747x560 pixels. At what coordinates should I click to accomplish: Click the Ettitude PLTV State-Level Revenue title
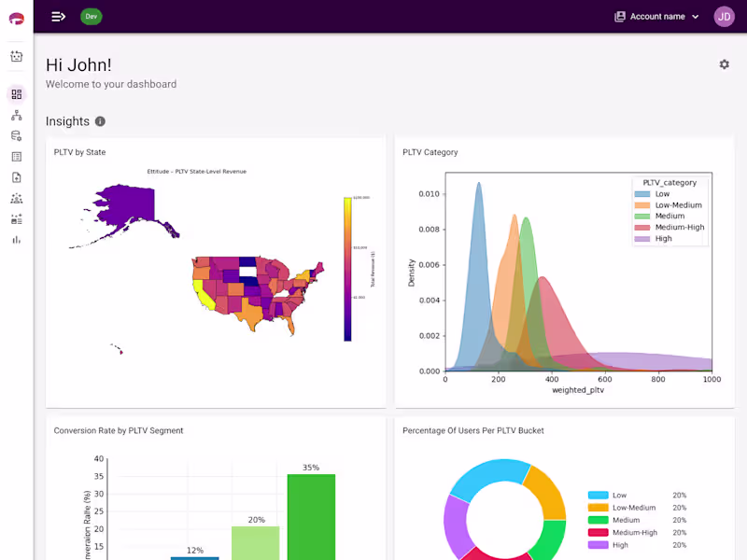click(x=197, y=172)
